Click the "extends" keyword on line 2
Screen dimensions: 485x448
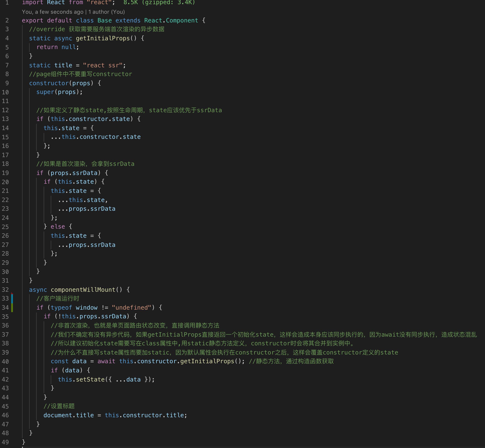click(x=128, y=20)
